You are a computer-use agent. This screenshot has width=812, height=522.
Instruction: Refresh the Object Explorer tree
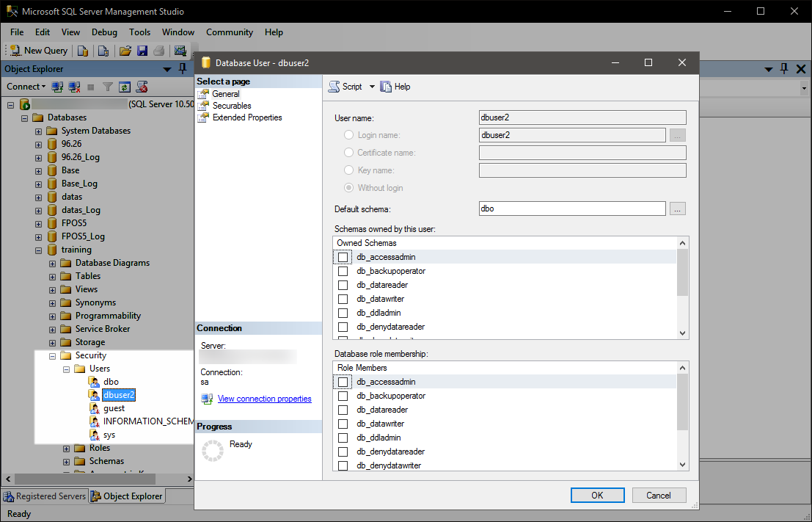coord(124,87)
